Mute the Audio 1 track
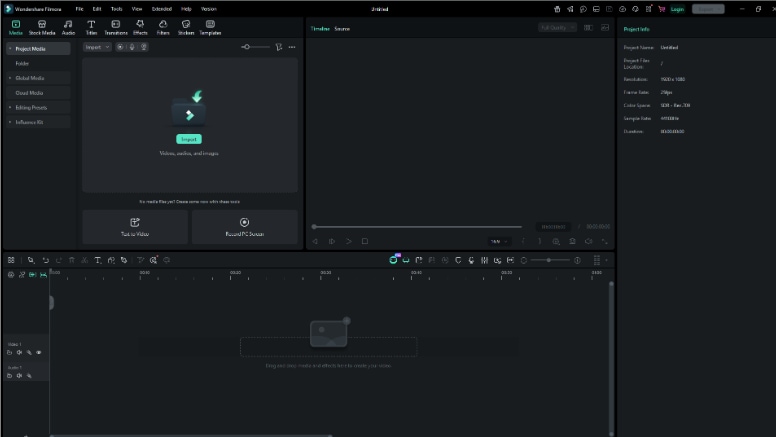The image size is (776, 437). [19, 376]
